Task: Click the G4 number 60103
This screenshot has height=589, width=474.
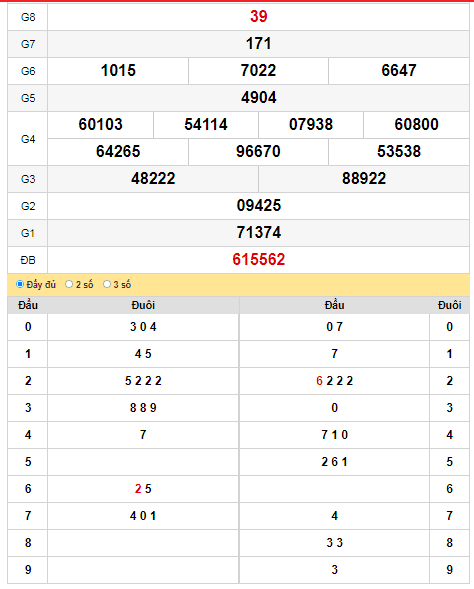Action: (x=100, y=125)
